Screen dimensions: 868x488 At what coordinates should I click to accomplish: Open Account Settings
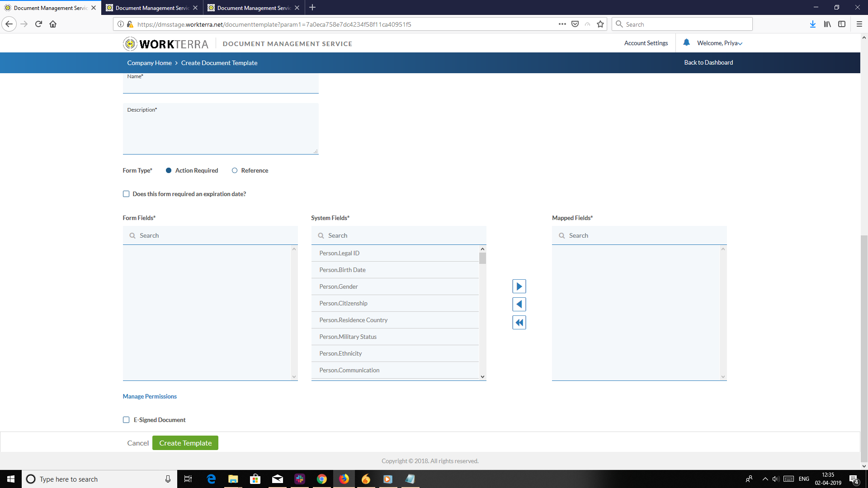[x=646, y=43]
